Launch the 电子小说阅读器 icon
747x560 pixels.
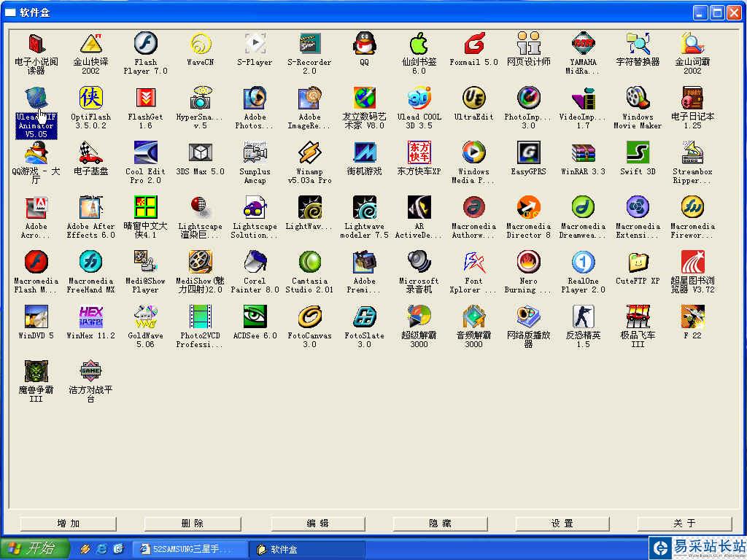pos(36,44)
